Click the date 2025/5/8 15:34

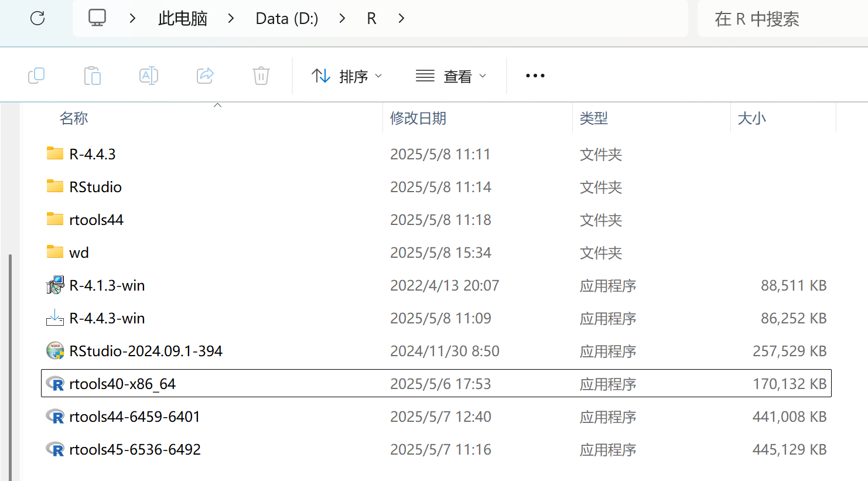[x=441, y=253]
